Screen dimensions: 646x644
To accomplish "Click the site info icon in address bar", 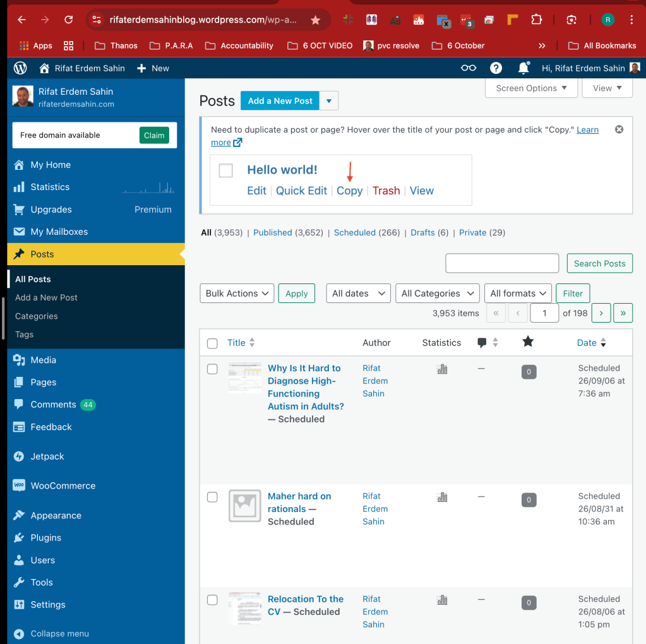I will click(97, 20).
